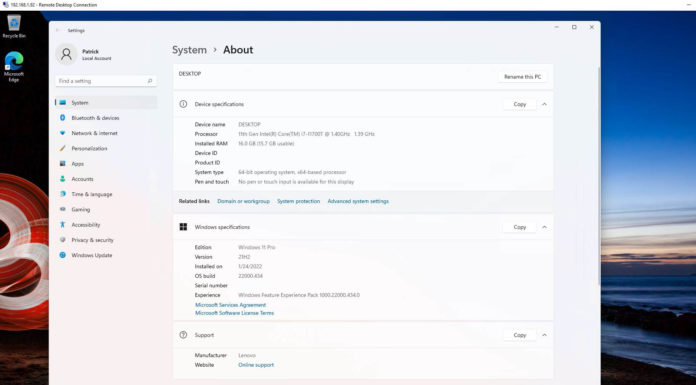Screen dimensions: 696x385
Task: Click the Patrick user avatar icon
Action: (66, 54)
